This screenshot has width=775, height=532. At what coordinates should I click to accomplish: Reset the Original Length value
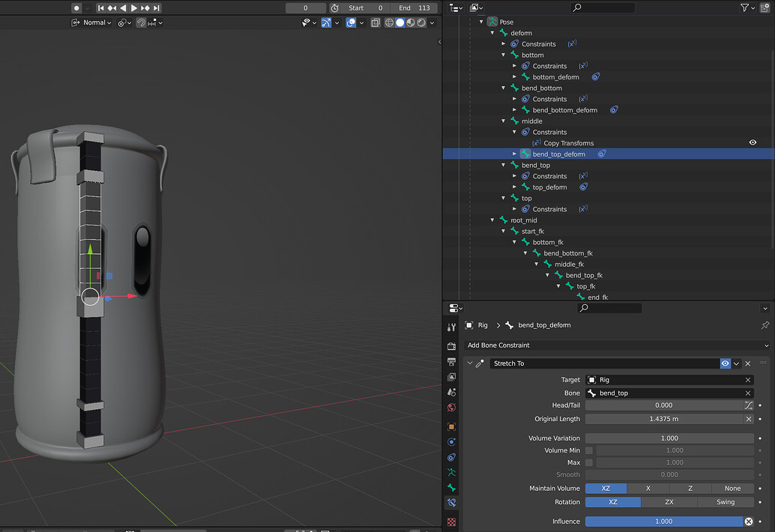click(749, 419)
